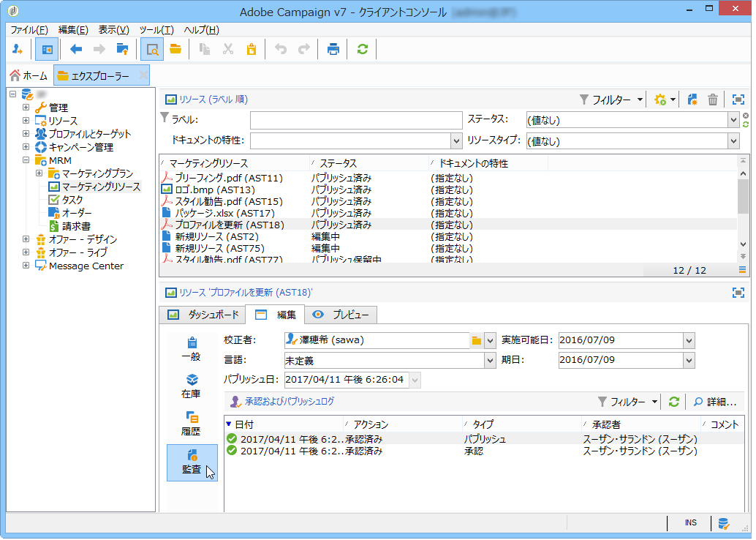
Task: Select the オーダー tree item
Action: click(77, 213)
